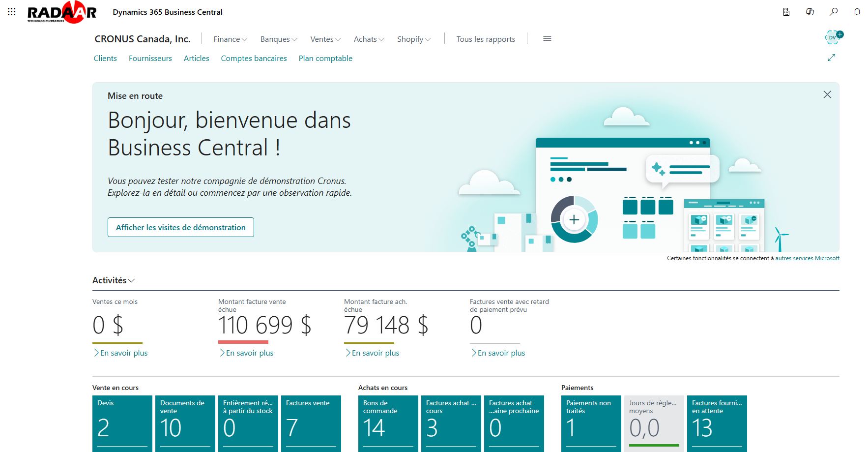Open the app launcher waffle icon
This screenshot has height=452, width=868.
click(12, 12)
